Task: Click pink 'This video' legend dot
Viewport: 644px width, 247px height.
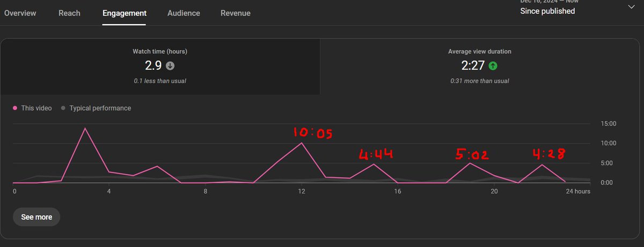Action: point(15,108)
